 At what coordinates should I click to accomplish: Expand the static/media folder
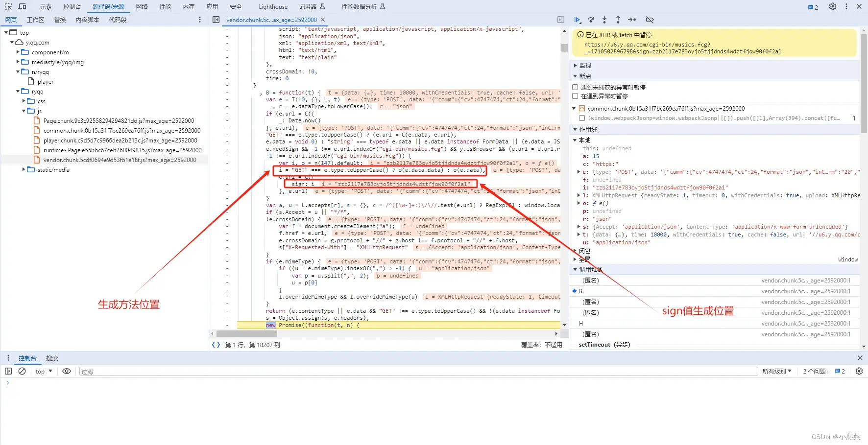click(x=24, y=169)
